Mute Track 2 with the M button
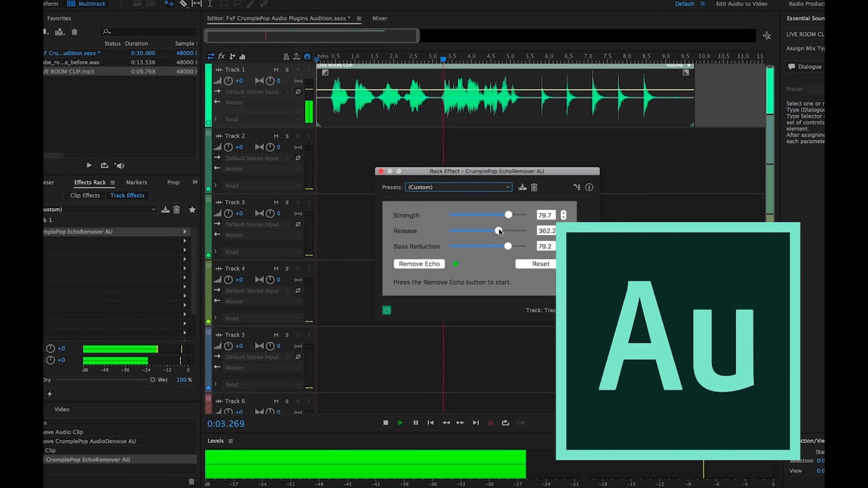Viewport: 868px width, 488px height. click(x=276, y=136)
